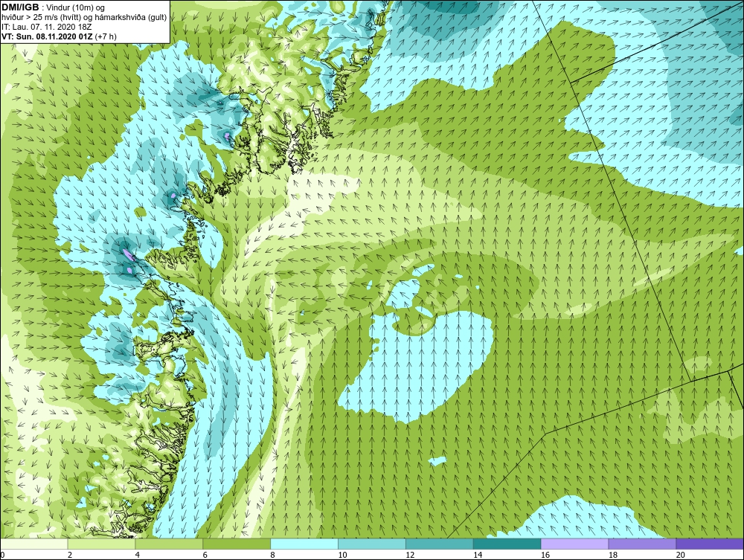
Task: Click the legend scale label '14'
Action: pos(478,555)
